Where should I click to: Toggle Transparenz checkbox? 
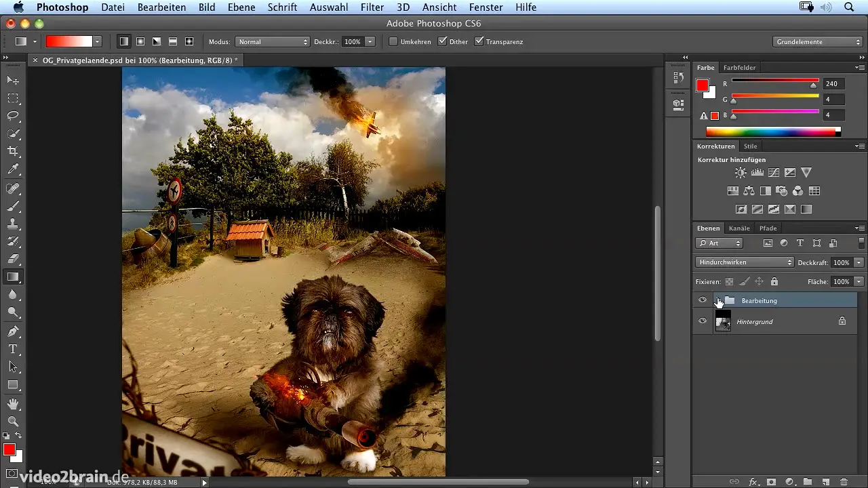pos(479,41)
